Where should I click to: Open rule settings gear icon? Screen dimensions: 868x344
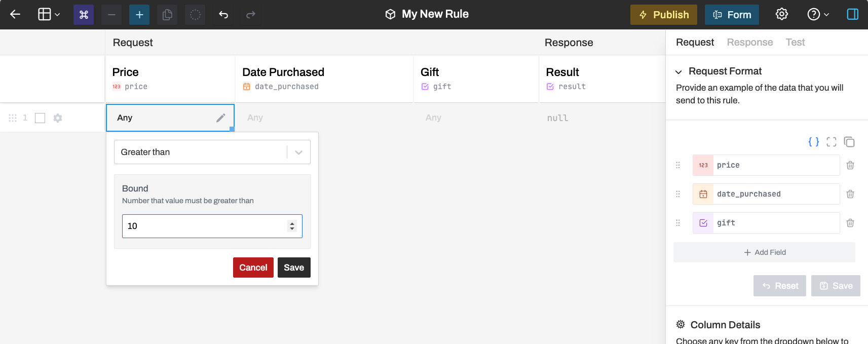782,14
